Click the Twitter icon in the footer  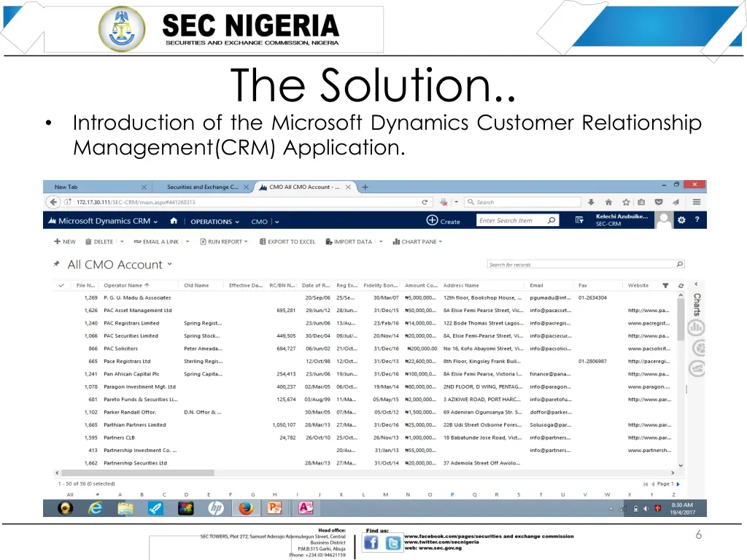tap(393, 542)
